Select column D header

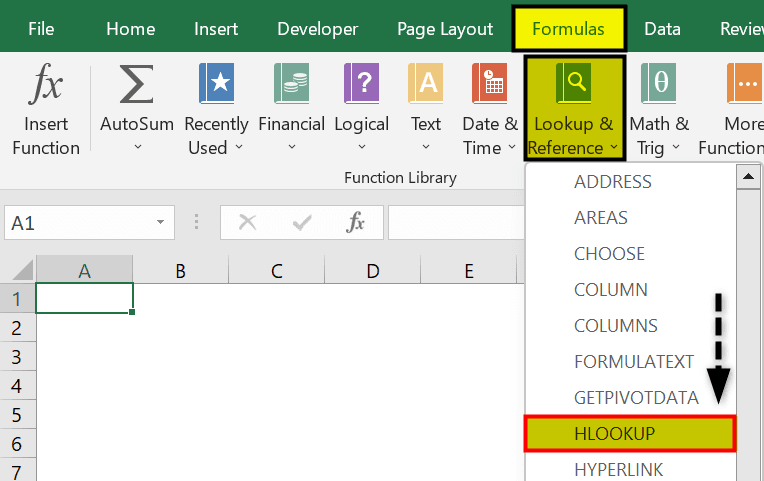click(372, 269)
